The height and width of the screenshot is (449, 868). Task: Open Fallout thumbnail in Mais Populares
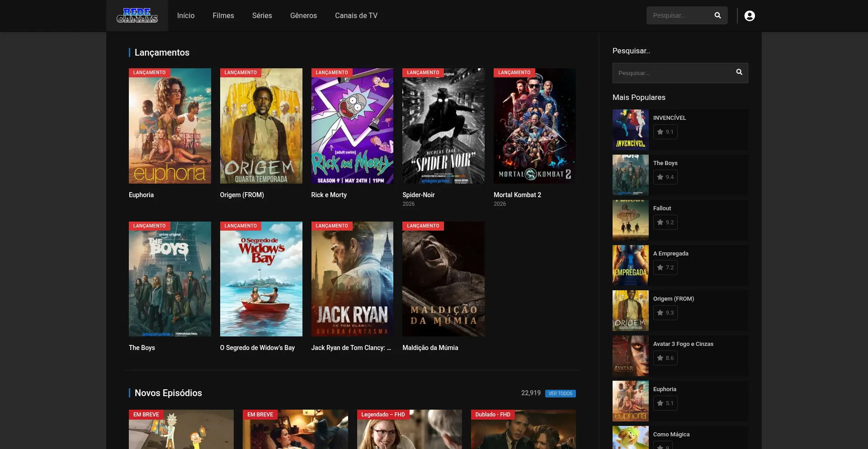[631, 220]
